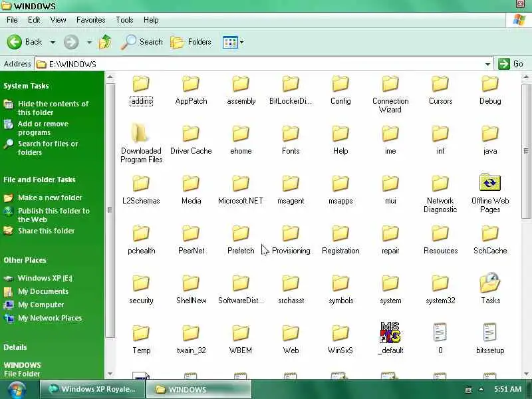Select the AppPatch folder
532x399 pixels.
(x=191, y=91)
